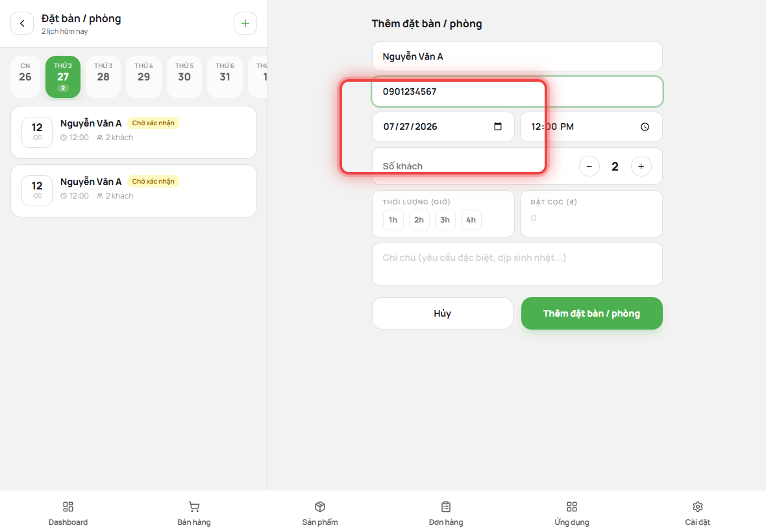This screenshot has width=766, height=532.
Task: Increase guest count with the plus stepper
Action: click(x=641, y=167)
